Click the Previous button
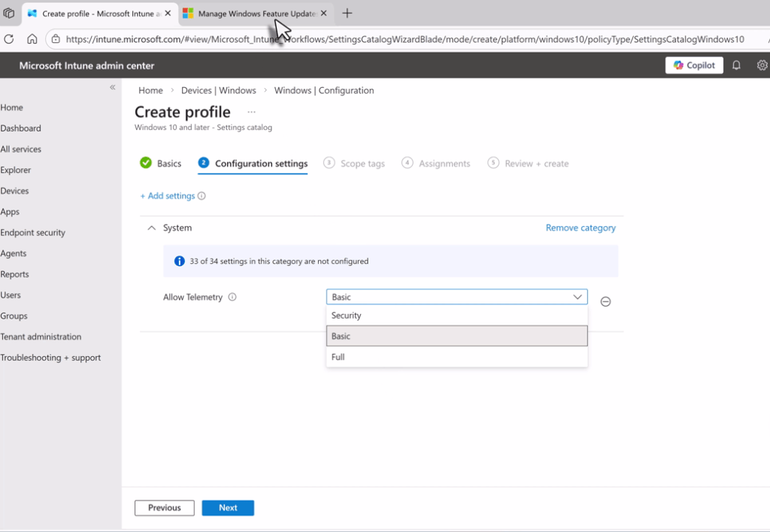 click(165, 508)
